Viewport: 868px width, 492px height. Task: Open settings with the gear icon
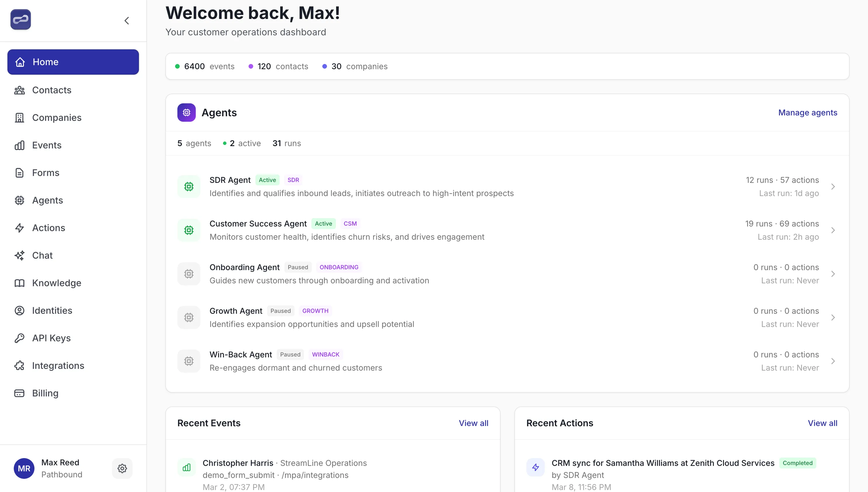pos(122,468)
